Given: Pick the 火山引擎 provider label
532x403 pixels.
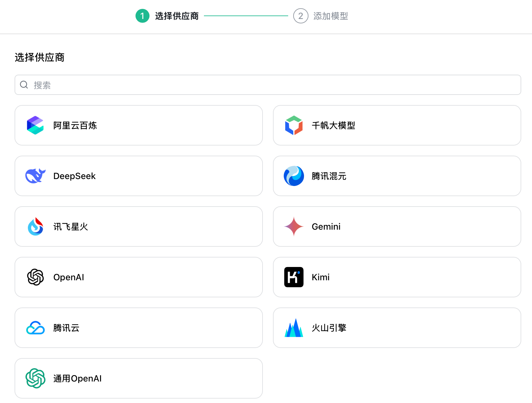Looking at the screenshot, I should (x=329, y=328).
